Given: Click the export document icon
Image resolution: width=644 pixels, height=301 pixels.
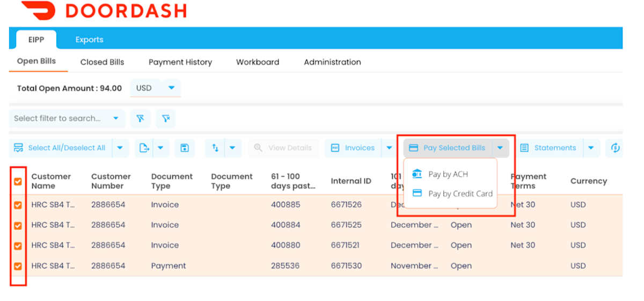Looking at the screenshot, I should click(x=144, y=148).
